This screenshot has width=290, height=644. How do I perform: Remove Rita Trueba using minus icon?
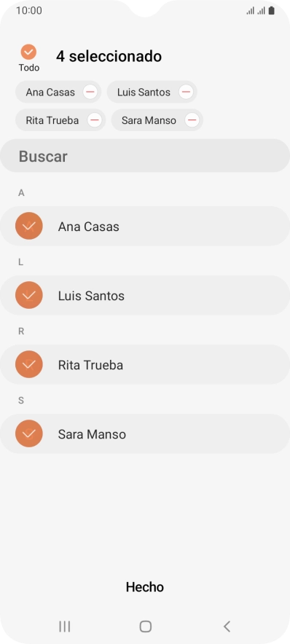click(95, 120)
